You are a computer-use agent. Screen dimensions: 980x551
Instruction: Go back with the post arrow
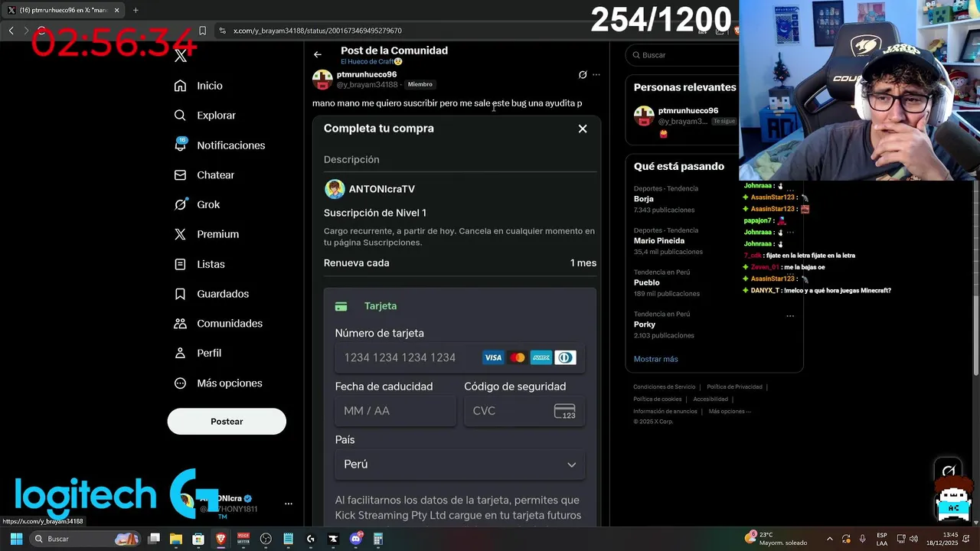318,54
